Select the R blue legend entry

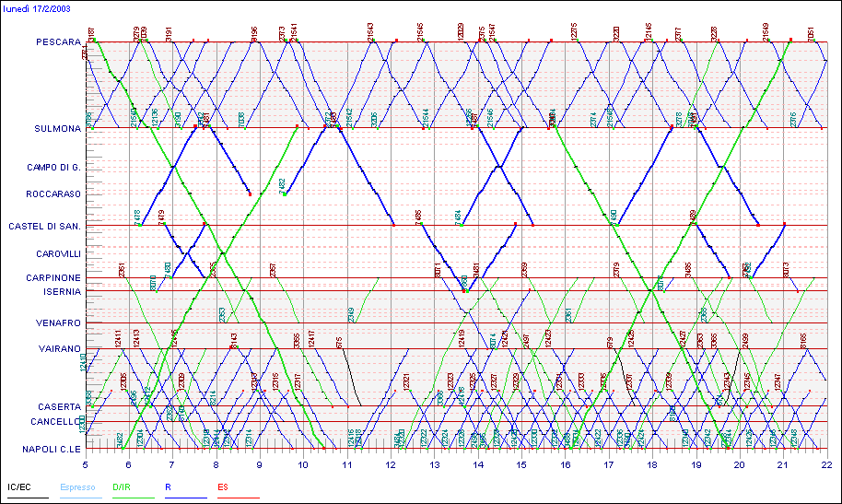pyautogui.click(x=167, y=485)
